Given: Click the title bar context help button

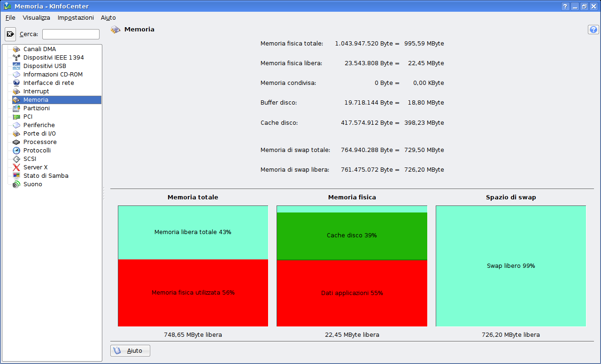Looking at the screenshot, I should [565, 6].
